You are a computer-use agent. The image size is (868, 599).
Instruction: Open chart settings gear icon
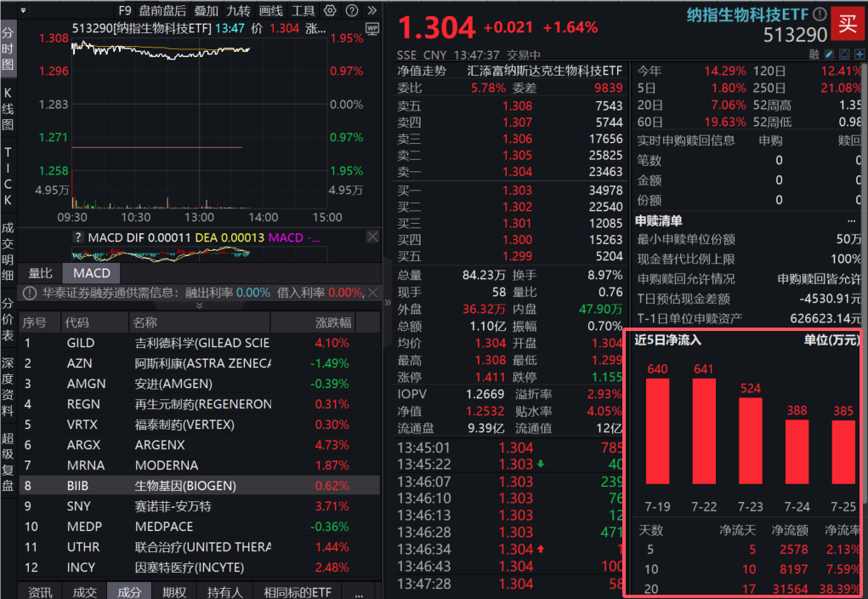coord(330,10)
